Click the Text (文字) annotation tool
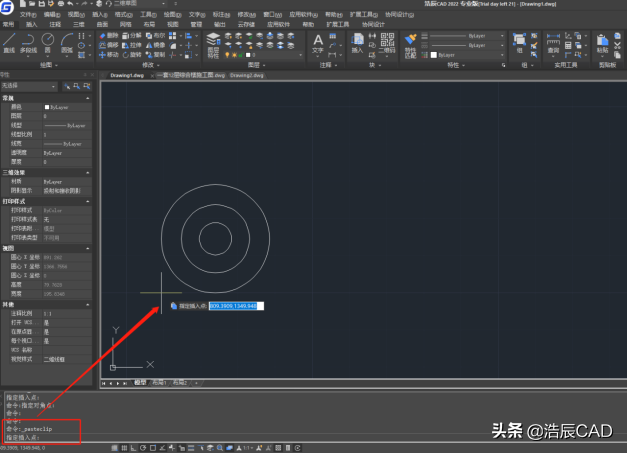Image resolution: width=627 pixels, height=453 pixels. click(318, 41)
